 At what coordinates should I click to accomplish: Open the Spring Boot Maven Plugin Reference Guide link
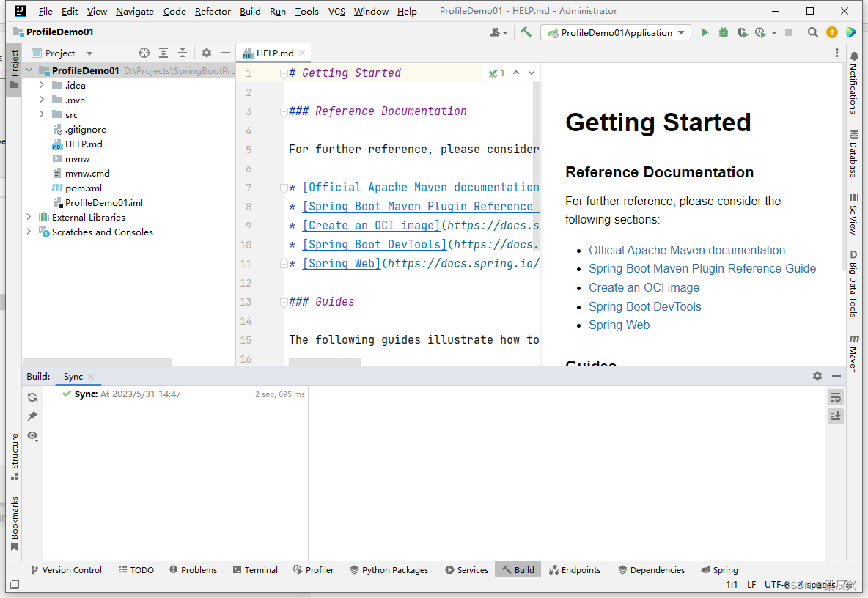coord(702,268)
